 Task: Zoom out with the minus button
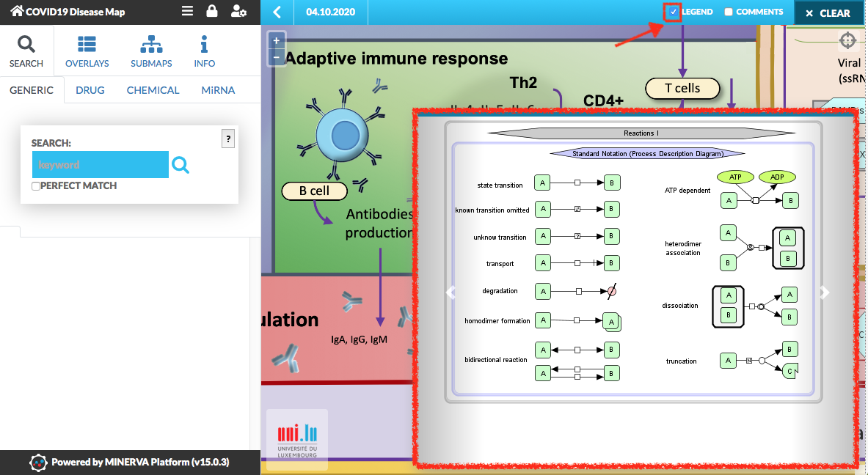point(276,57)
